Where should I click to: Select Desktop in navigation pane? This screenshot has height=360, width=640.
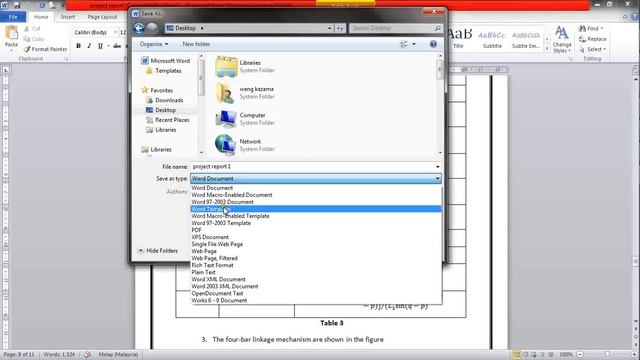pos(165,110)
